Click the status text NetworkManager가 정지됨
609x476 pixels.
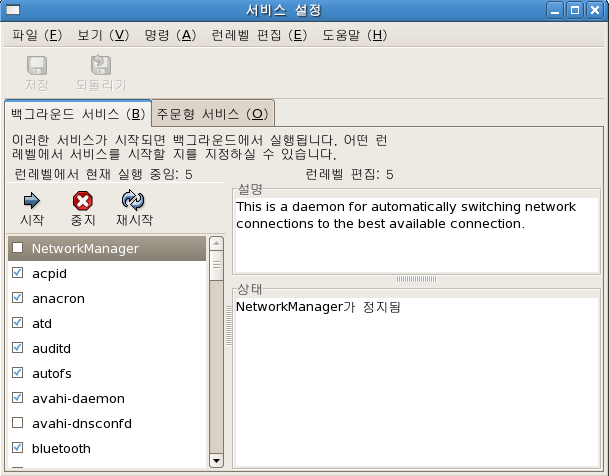click(x=318, y=307)
